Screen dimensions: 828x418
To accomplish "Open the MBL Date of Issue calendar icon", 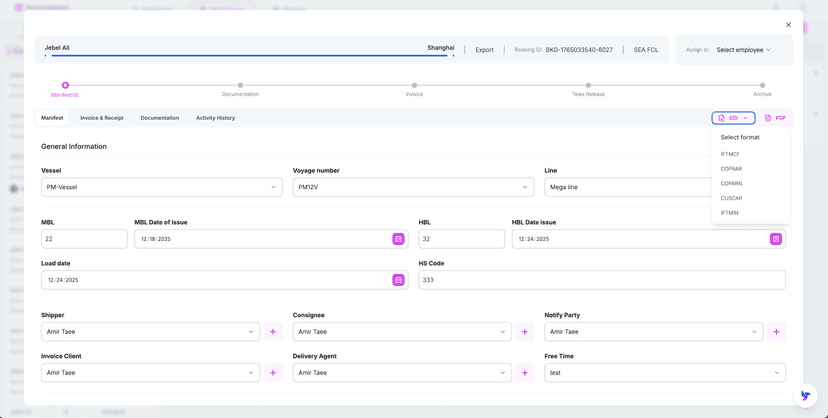I will 398,239.
